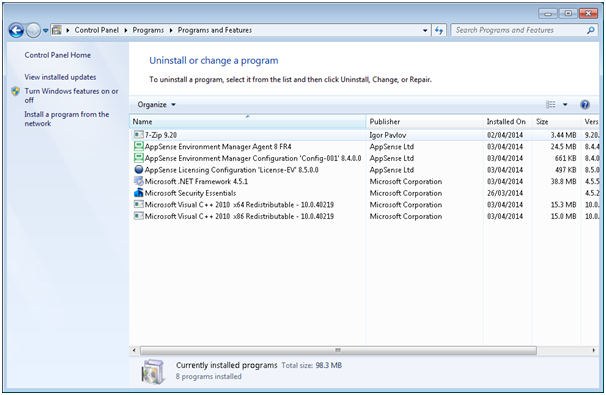Maximize the Programs and Features window
This screenshot has height=395, width=606.
point(568,13)
